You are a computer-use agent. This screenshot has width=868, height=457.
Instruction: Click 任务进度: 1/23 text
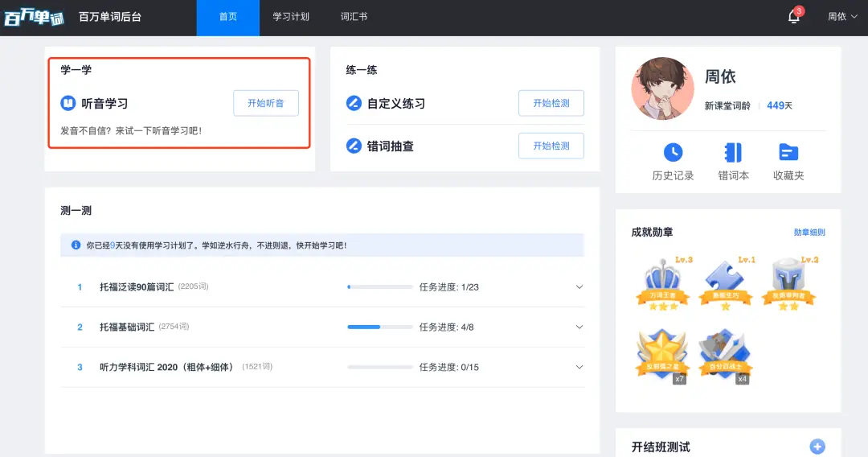coord(449,287)
